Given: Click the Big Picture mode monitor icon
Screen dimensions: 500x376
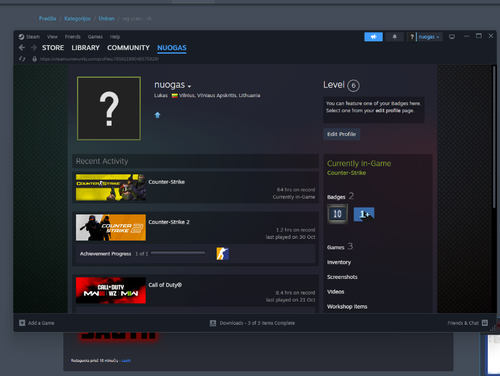Looking at the screenshot, I should click(452, 37).
